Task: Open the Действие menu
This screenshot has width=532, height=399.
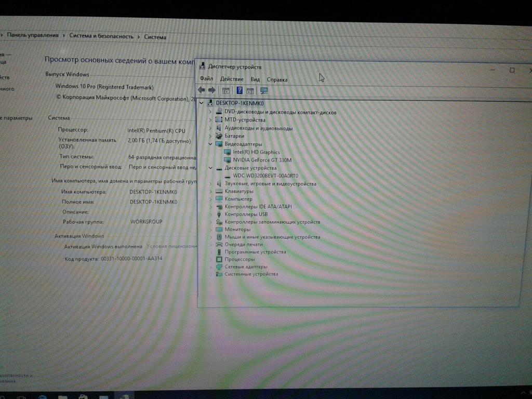Action: tap(232, 79)
